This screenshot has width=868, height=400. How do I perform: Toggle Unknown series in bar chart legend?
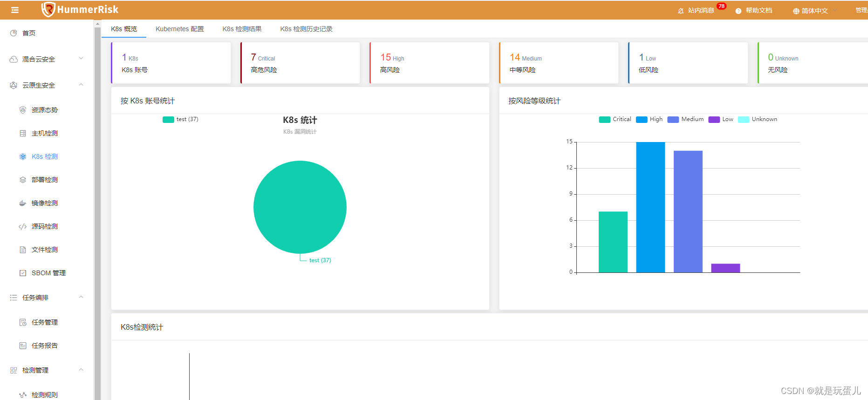[x=758, y=119]
